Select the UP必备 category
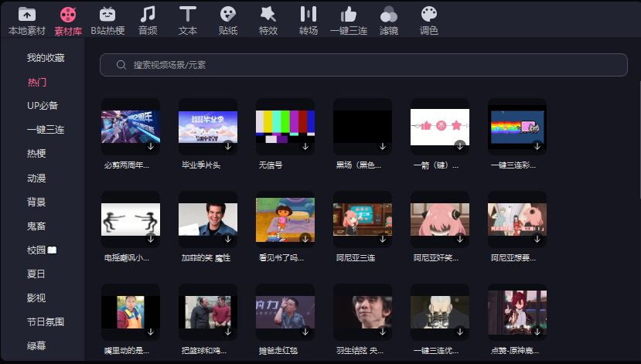The image size is (641, 364). (x=43, y=106)
